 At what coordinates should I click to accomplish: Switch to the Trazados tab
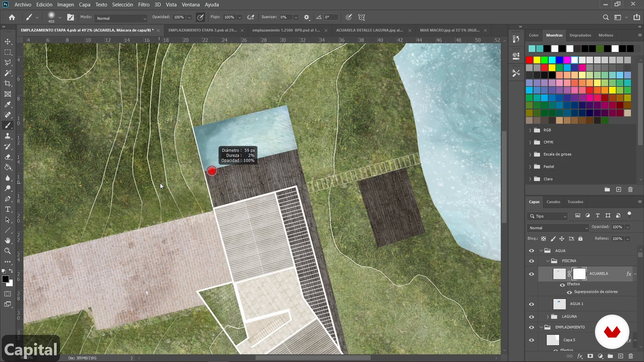click(x=575, y=202)
